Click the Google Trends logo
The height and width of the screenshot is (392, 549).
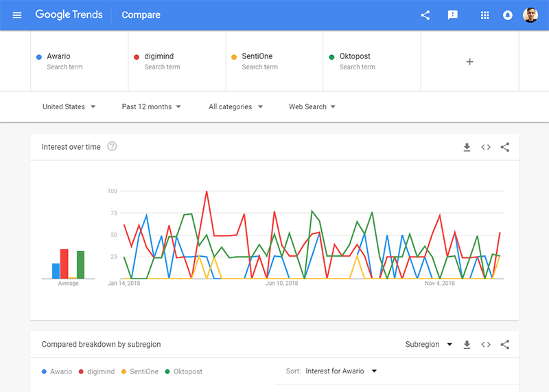click(69, 14)
